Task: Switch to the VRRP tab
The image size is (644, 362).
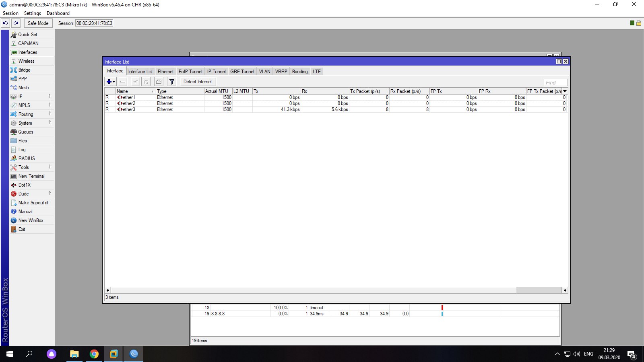Action: 281,72
